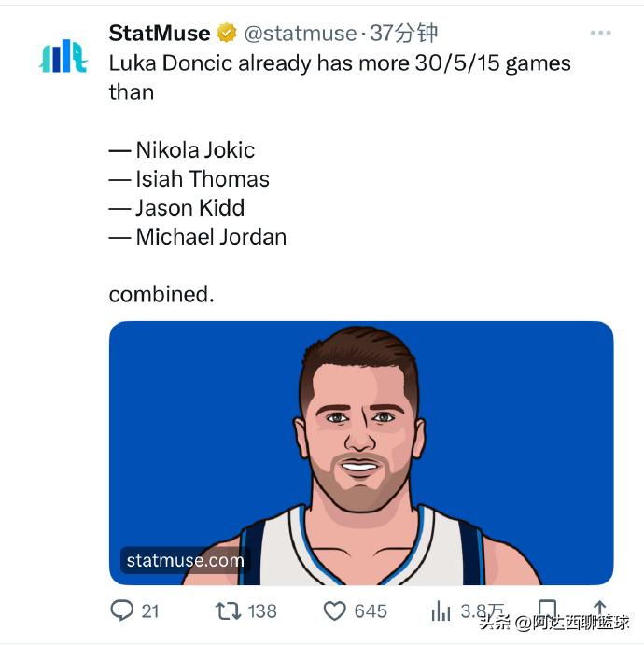The height and width of the screenshot is (645, 644).
Task: Click the like count 645
Action: [x=371, y=610]
